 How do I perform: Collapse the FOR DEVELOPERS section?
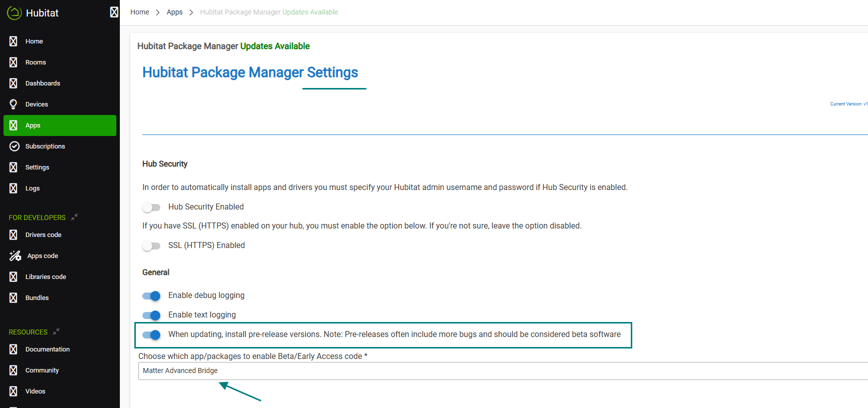(74, 217)
